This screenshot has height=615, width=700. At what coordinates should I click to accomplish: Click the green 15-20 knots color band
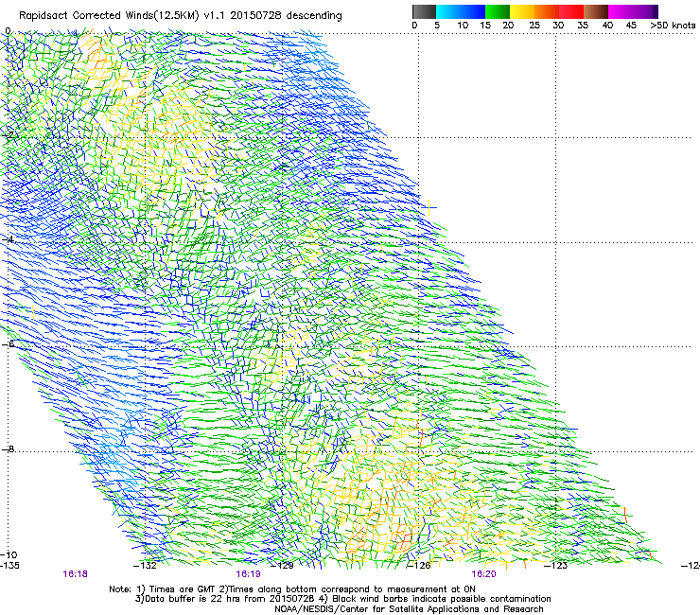tap(498, 11)
